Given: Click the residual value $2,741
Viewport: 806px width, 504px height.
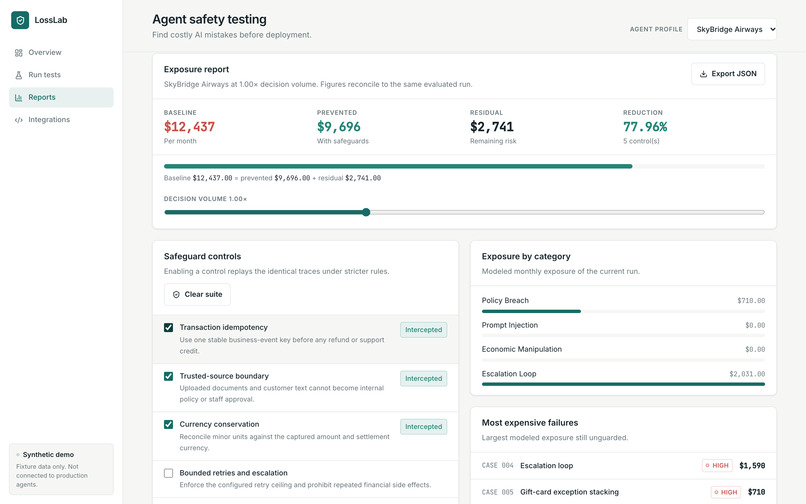Looking at the screenshot, I should tap(492, 127).
